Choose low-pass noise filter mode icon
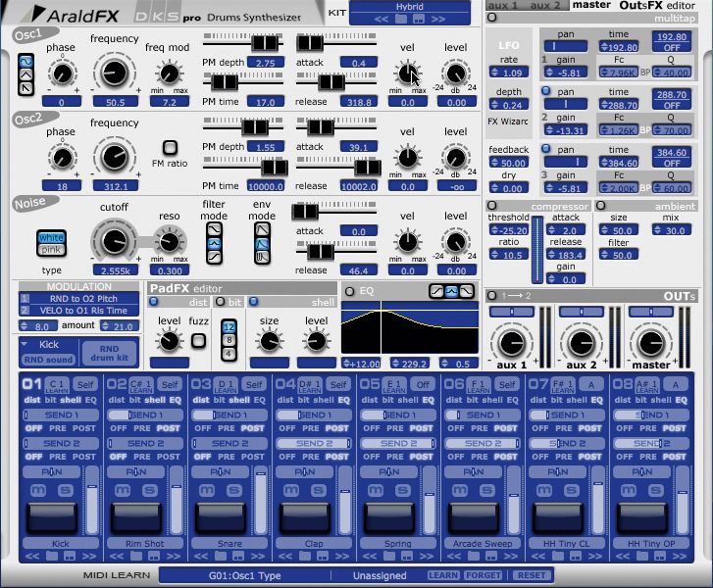Viewport: 713px width, 588px height. [214, 229]
